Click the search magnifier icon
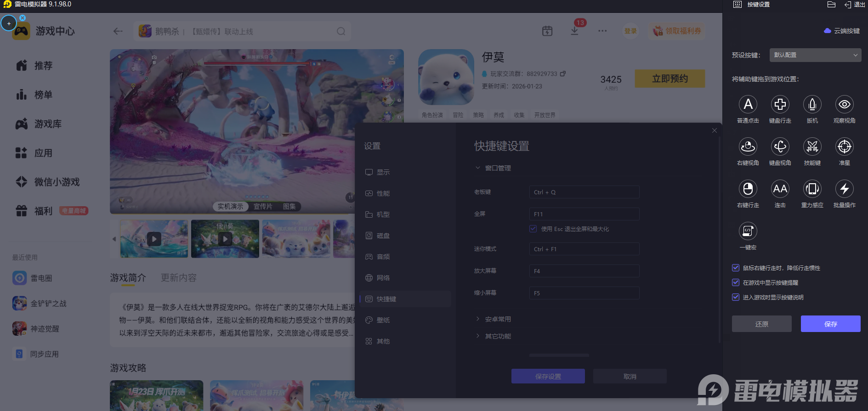This screenshot has height=411, width=868. (341, 31)
